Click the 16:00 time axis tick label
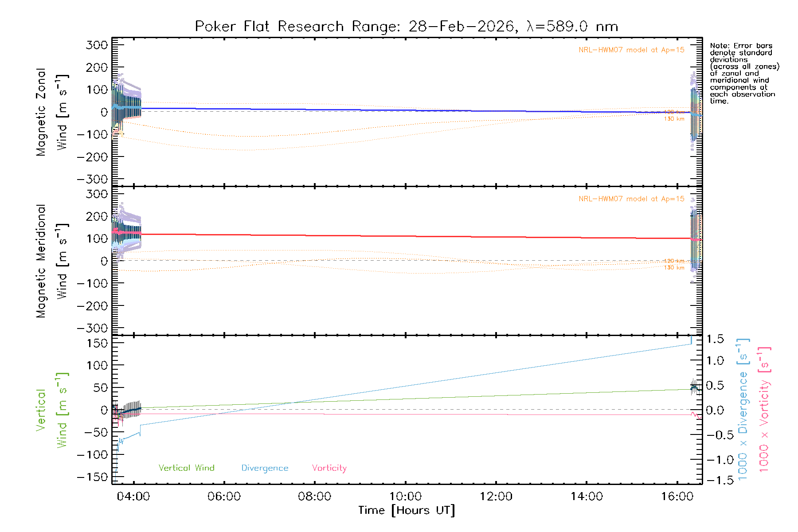Screen dimensions: 798x532 click(677, 497)
